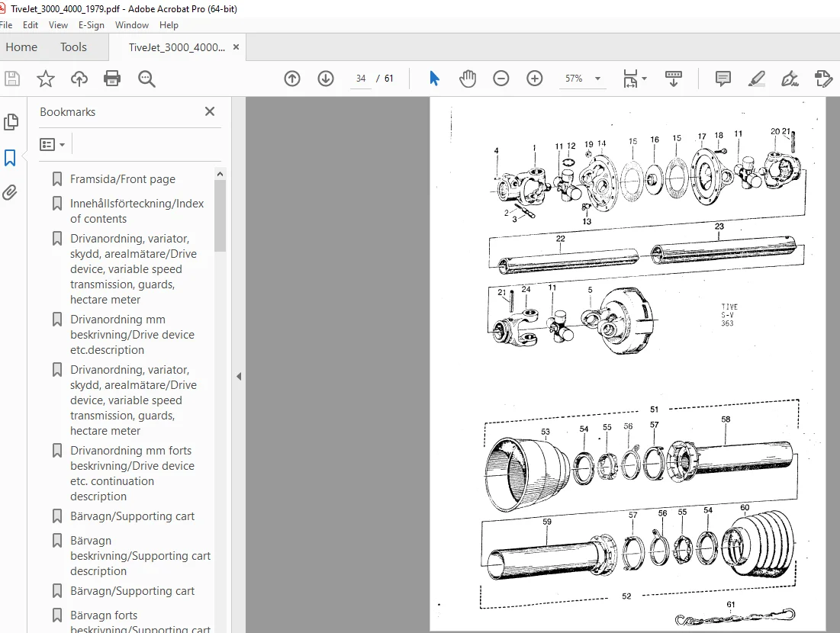
Task: Click the read mode keyboard icon
Action: coord(674,79)
